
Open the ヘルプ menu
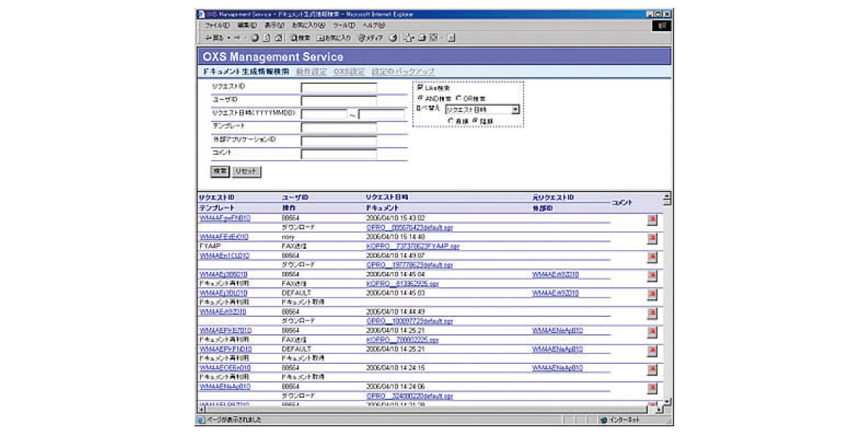coord(374,25)
